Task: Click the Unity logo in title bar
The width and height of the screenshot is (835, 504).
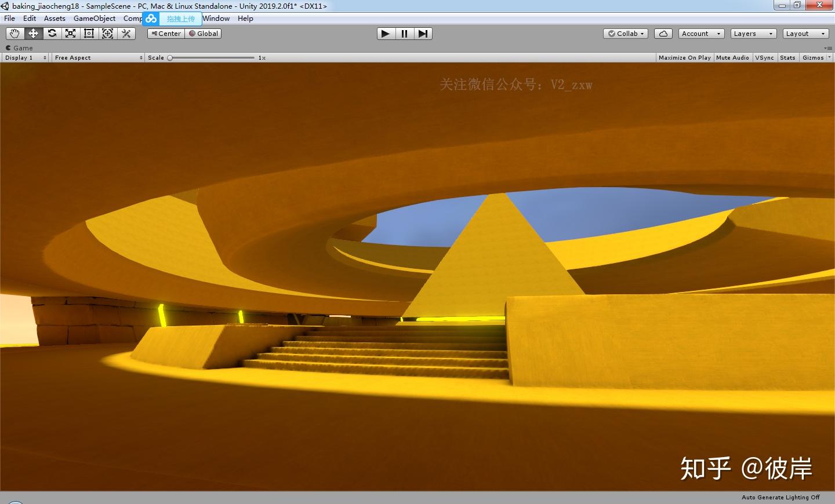Action: click(x=5, y=6)
